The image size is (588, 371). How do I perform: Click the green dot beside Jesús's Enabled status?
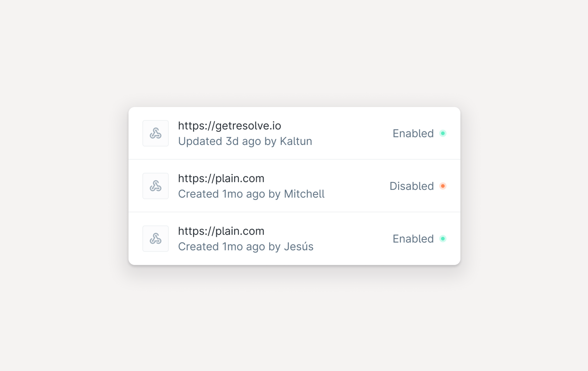(x=443, y=239)
